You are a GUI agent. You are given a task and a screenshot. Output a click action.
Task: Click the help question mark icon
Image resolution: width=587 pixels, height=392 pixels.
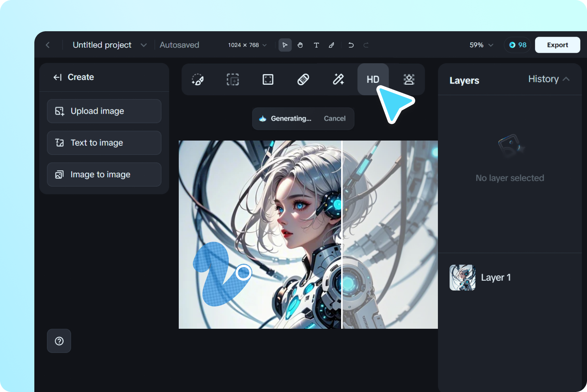pyautogui.click(x=59, y=341)
